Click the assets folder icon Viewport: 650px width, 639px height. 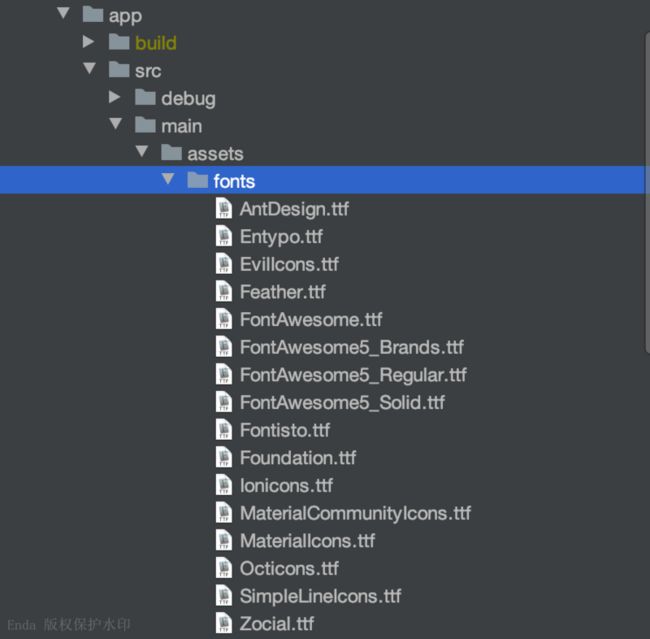point(171,153)
